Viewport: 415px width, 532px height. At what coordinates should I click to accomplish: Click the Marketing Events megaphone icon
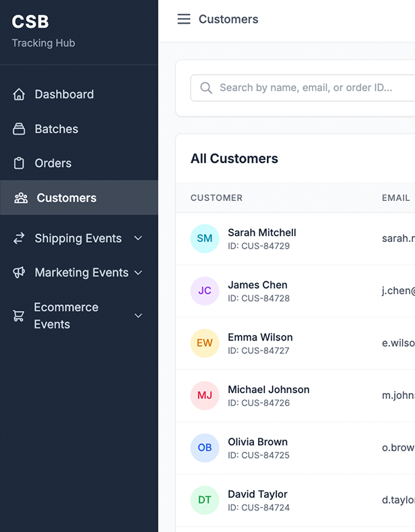click(20, 272)
